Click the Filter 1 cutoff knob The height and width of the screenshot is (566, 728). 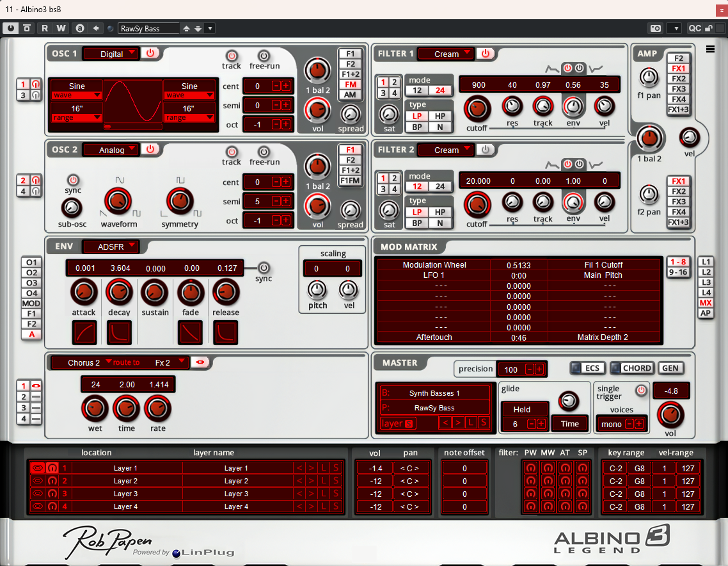(477, 109)
